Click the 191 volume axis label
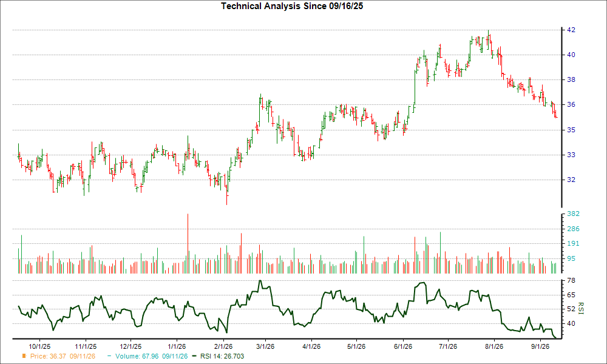This screenshot has height=364, width=607. [x=573, y=243]
